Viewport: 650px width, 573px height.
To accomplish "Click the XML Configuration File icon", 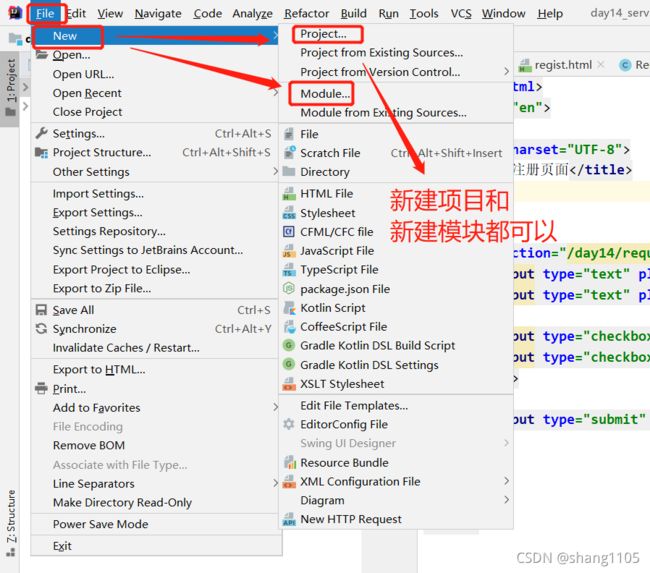I will (x=289, y=481).
